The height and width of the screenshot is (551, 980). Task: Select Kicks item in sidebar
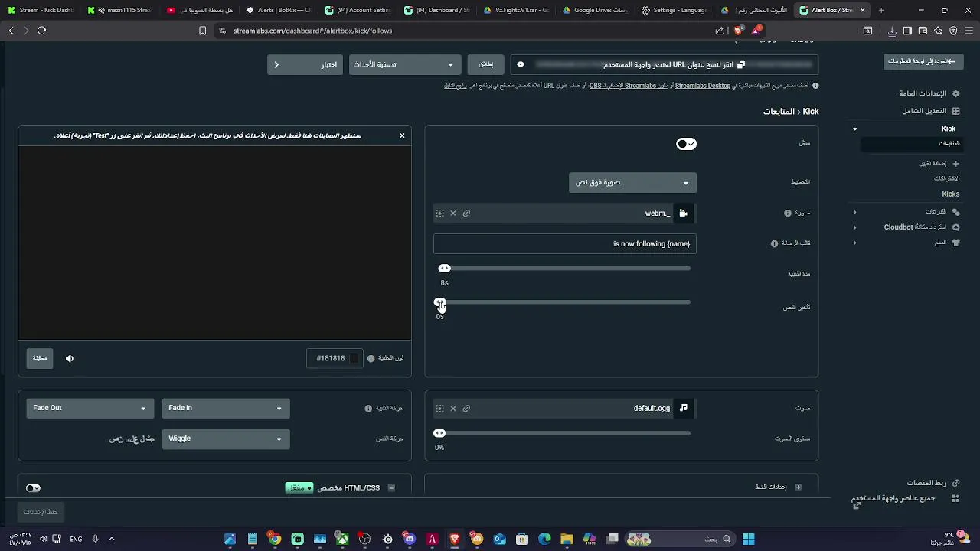click(950, 194)
